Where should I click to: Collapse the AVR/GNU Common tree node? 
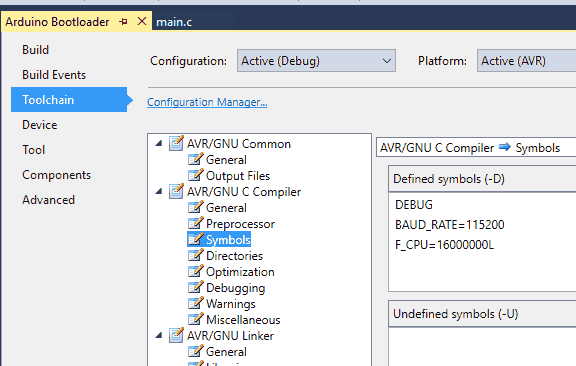pos(159,143)
